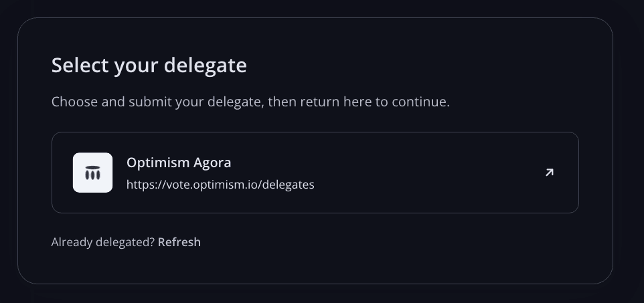644x303 pixels.
Task: Select the word "delegate" in the heading
Action: coord(206,66)
